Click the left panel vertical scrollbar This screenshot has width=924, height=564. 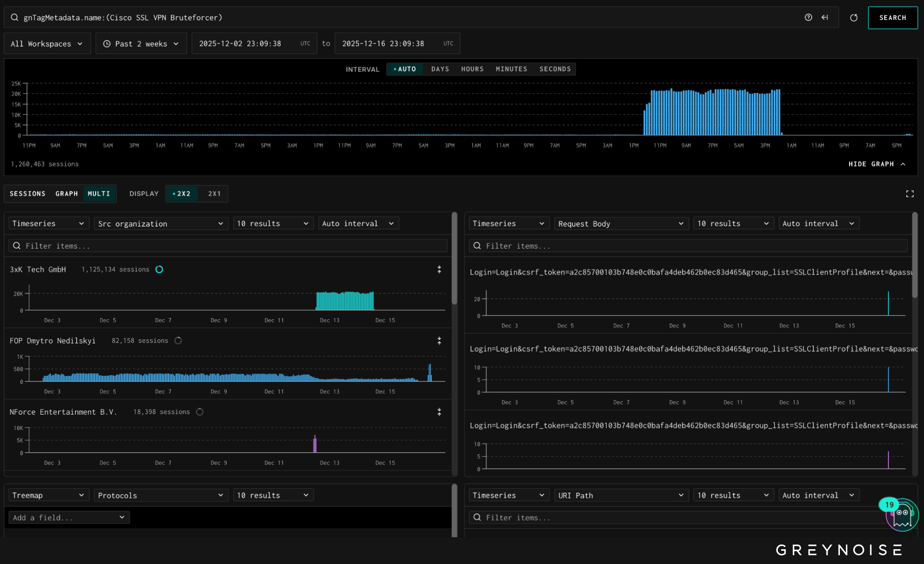pyautogui.click(x=454, y=259)
